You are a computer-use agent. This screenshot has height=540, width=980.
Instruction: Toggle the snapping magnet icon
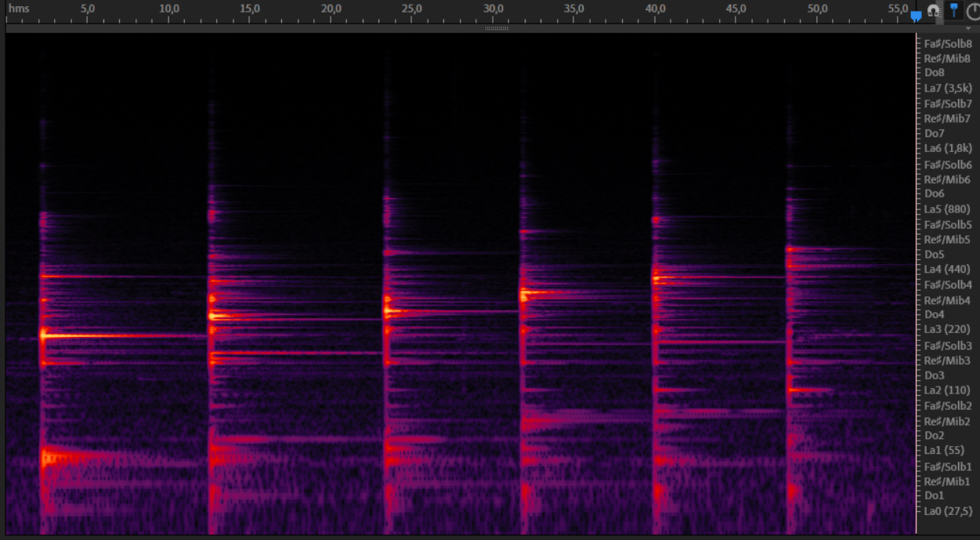(x=933, y=11)
